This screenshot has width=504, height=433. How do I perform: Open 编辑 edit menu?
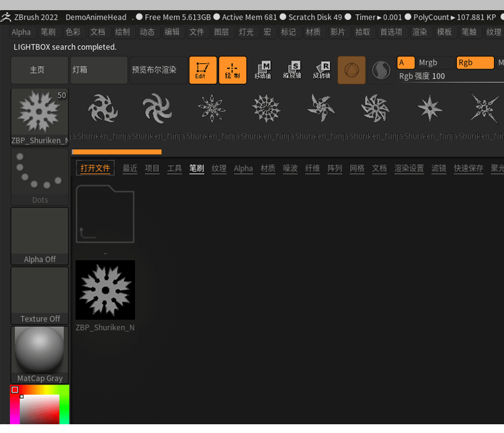(172, 32)
